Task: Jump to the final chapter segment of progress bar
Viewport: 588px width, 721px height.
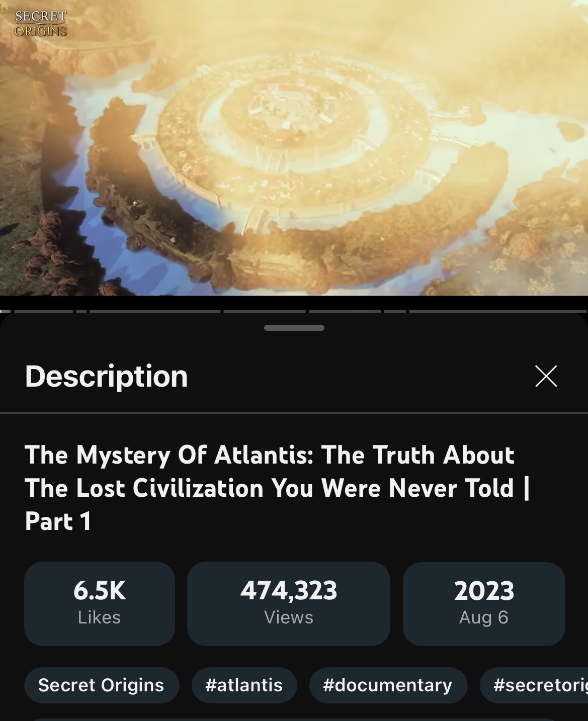Action: pyautogui.click(x=498, y=311)
